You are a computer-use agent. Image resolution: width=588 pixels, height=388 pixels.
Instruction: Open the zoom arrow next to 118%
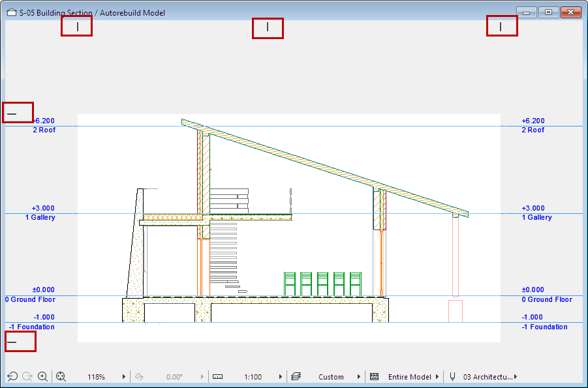click(x=123, y=377)
